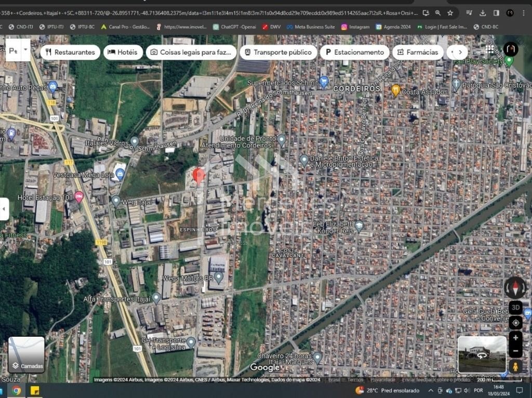Open the CND-BC bookmark
Viewport: 532px width, 398px height.
coord(486,27)
